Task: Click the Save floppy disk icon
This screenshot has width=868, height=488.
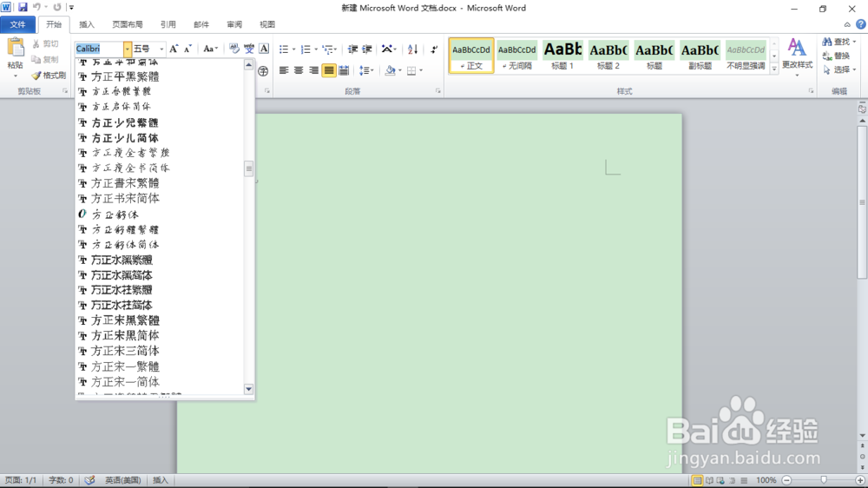Action: 23,7
